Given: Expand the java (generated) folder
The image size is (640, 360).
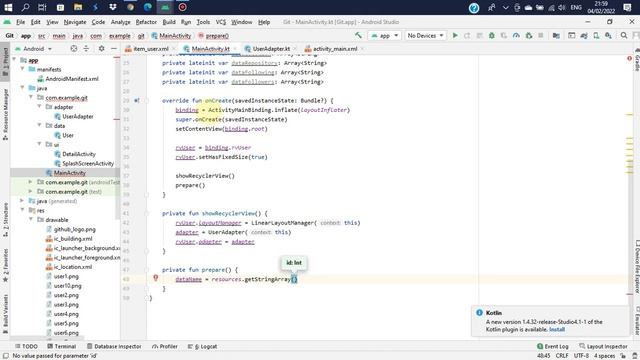Looking at the screenshot, I should click(22, 201).
